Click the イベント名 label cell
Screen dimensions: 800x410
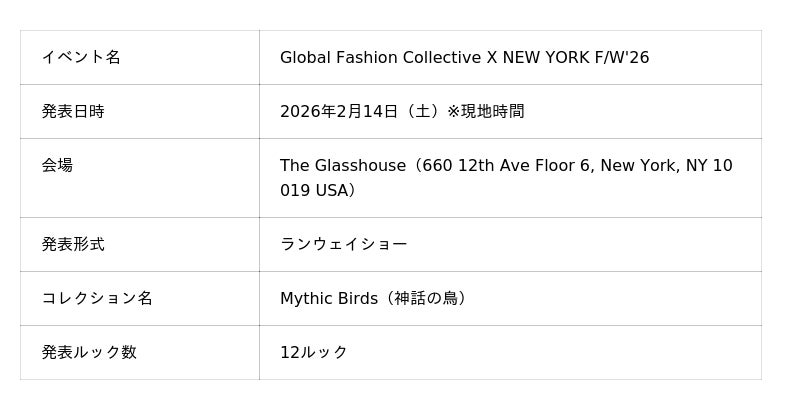click(x=81, y=58)
